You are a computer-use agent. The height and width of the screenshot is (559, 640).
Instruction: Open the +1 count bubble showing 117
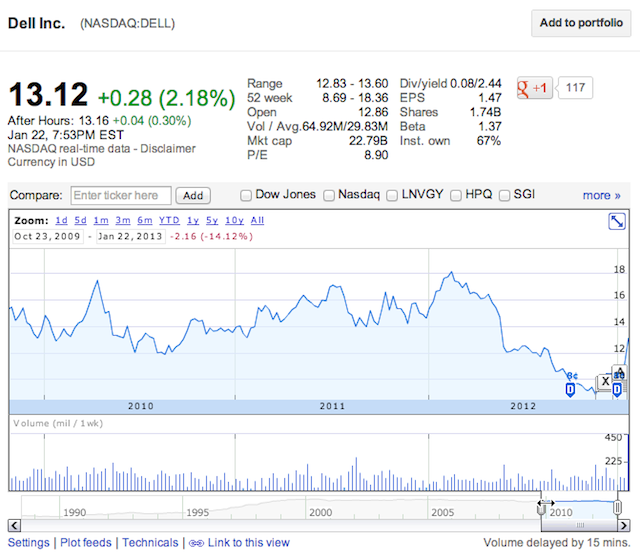pyautogui.click(x=575, y=88)
